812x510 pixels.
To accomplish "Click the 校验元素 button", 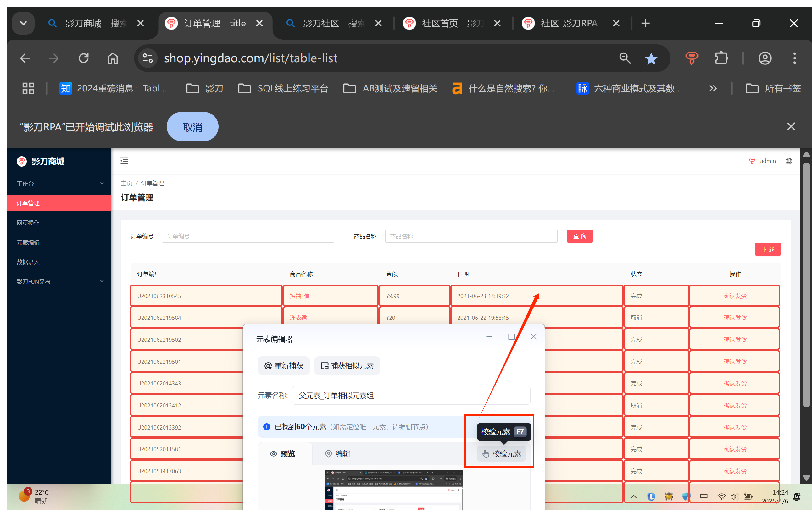I will (501, 453).
